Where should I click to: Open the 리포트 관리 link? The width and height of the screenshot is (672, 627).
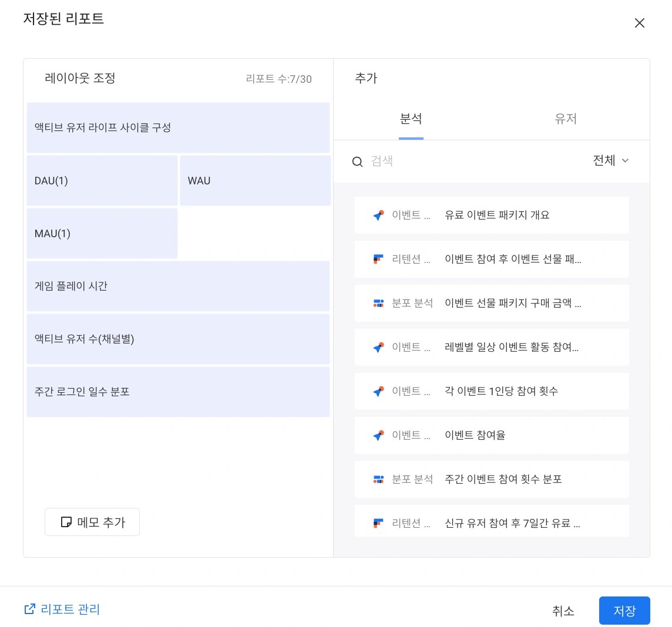coord(62,609)
